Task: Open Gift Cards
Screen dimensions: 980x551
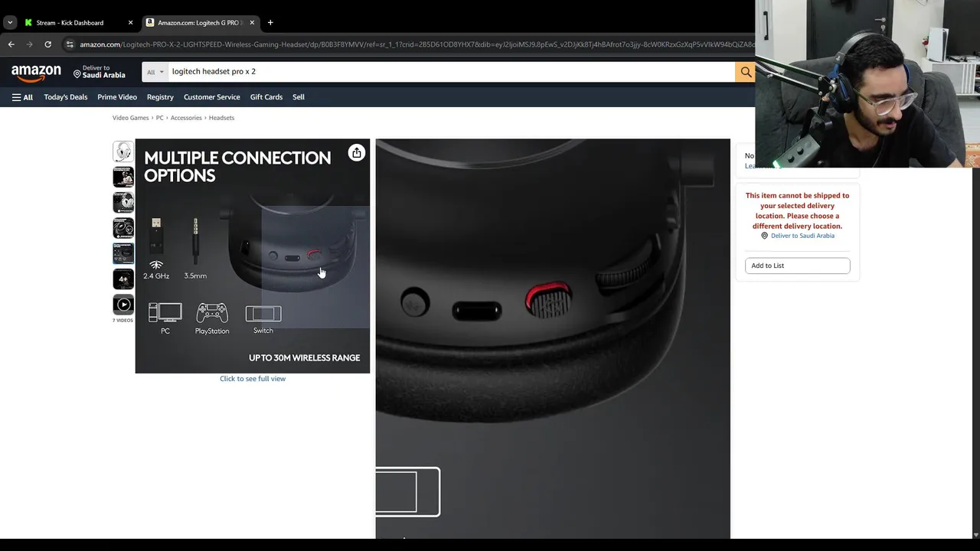Action: coord(266,97)
